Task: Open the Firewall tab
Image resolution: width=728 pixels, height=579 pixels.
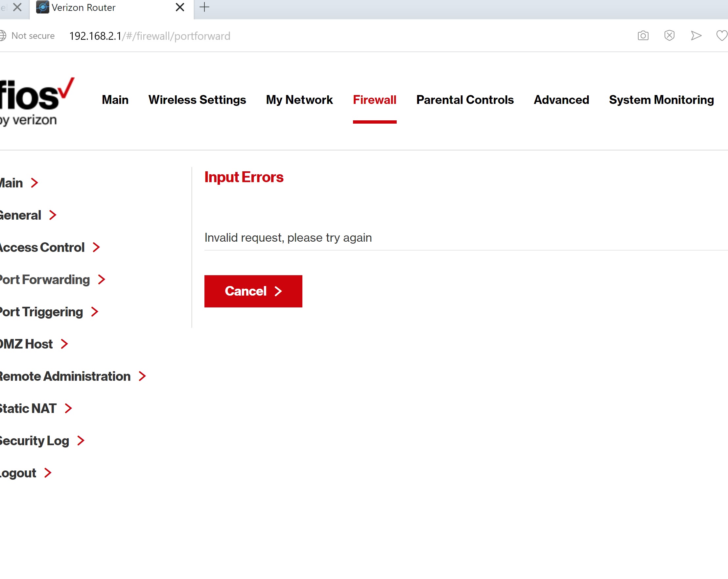Action: 374,100
